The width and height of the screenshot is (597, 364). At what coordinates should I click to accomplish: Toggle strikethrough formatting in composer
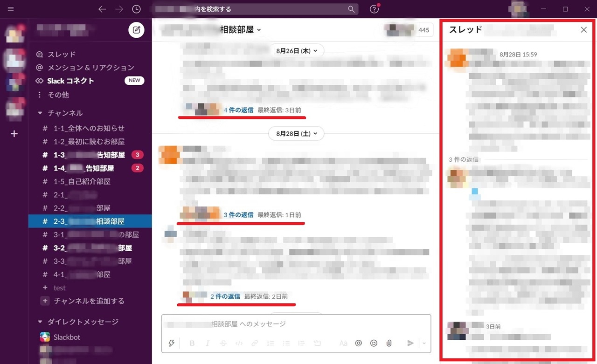pyautogui.click(x=223, y=343)
